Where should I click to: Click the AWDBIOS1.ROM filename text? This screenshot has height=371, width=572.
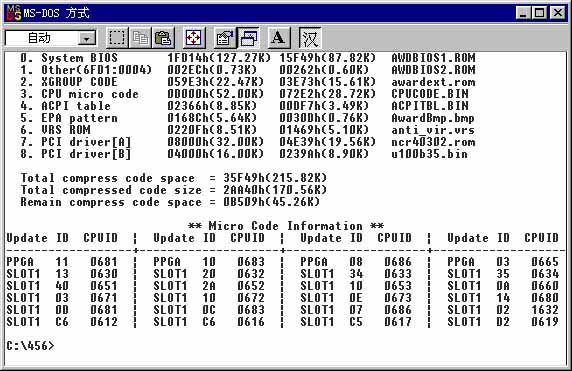pyautogui.click(x=433, y=58)
